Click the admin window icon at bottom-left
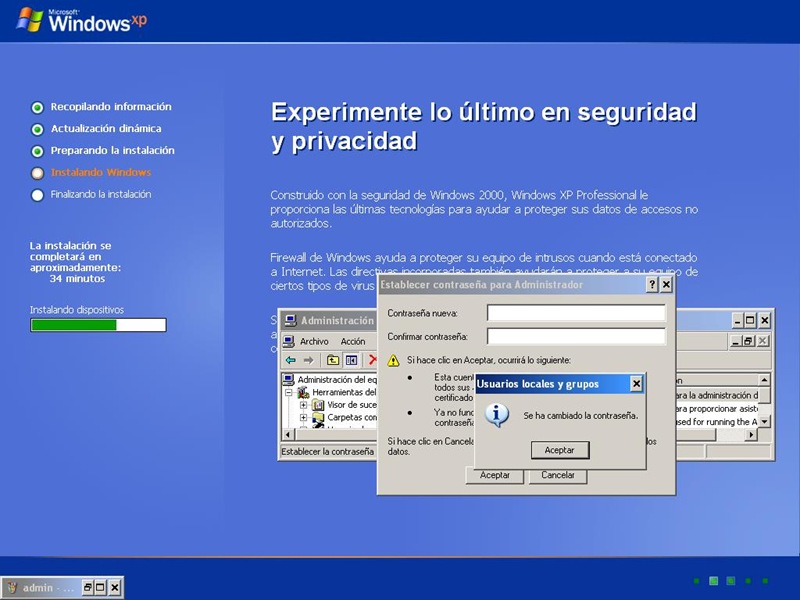 tap(13, 588)
